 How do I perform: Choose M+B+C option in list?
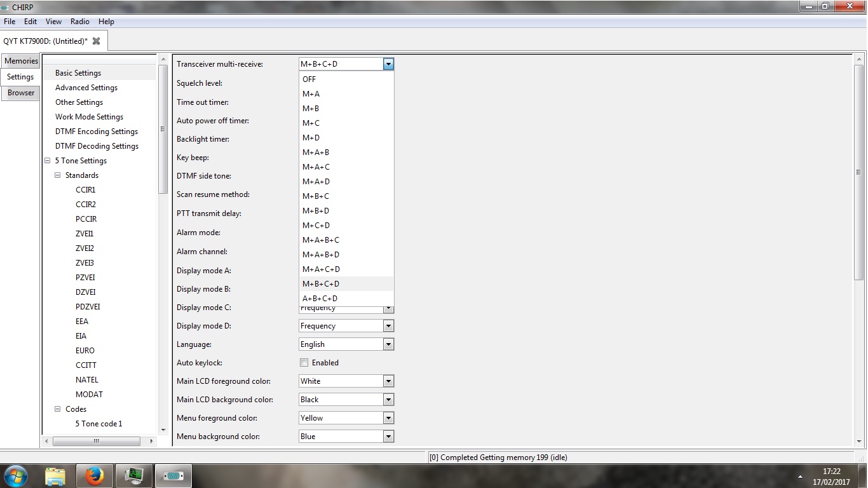[x=346, y=196]
